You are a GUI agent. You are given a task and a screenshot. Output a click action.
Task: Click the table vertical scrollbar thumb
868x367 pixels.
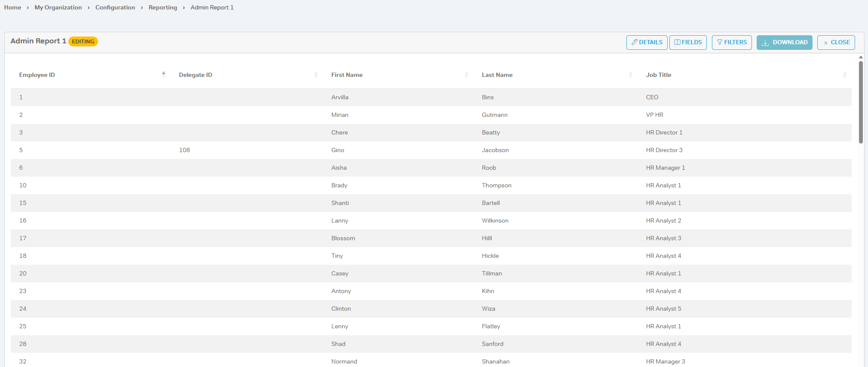[861, 102]
